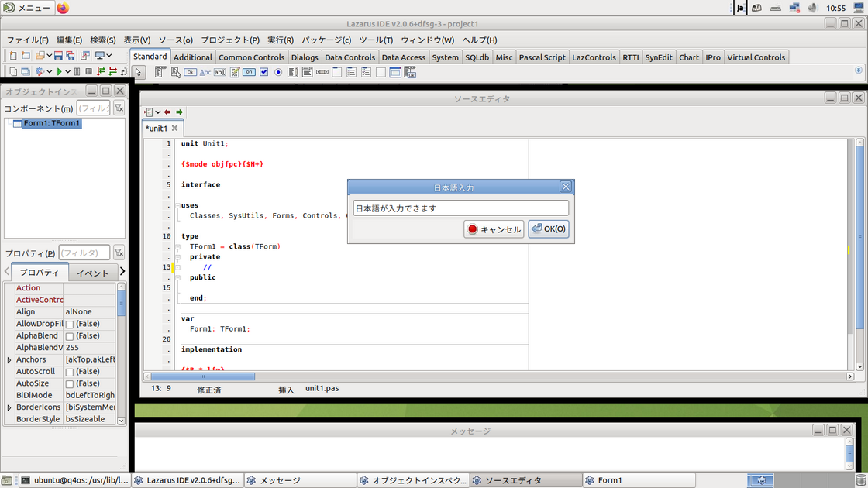The width and height of the screenshot is (868, 488).
Task: Select the TRadioButton component icon
Action: pos(278,72)
